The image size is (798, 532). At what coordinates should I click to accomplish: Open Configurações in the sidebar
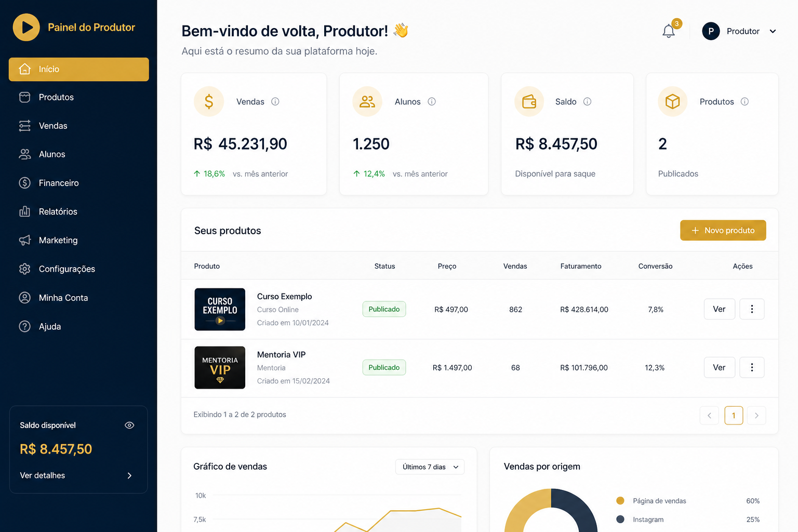(x=79, y=269)
